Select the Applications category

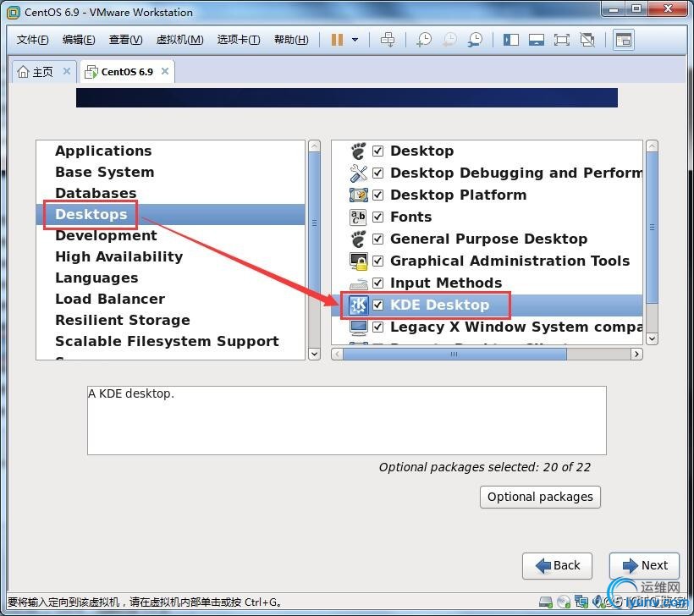click(170, 151)
